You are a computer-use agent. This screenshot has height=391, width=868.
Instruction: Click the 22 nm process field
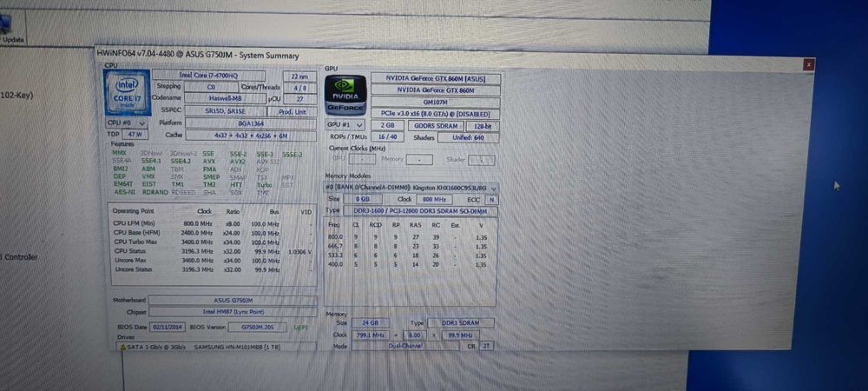300,76
